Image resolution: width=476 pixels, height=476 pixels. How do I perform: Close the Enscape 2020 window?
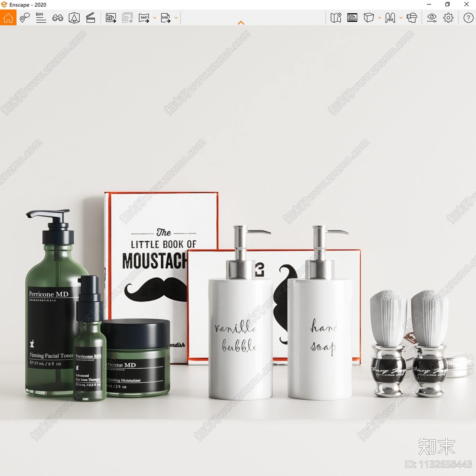point(466,4)
